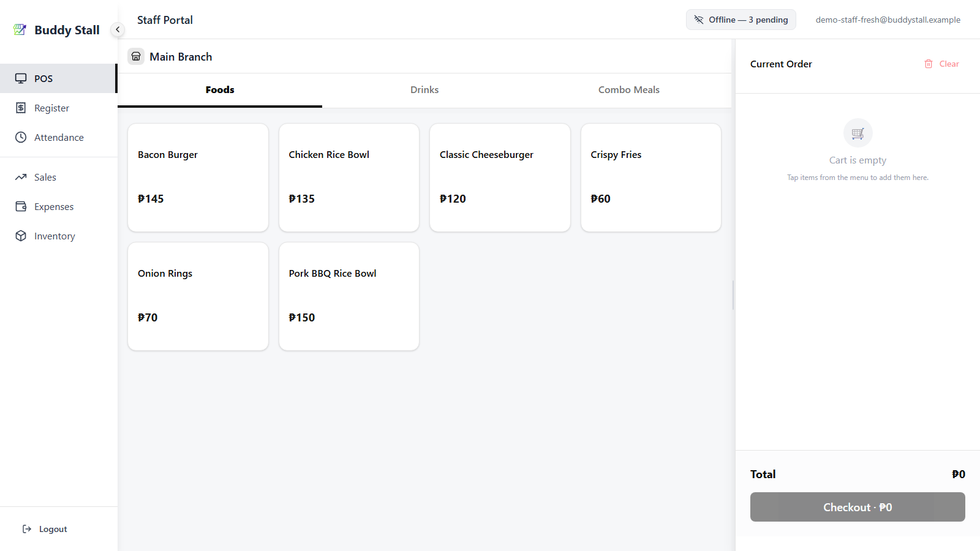Viewport: 980px width, 551px height.
Task: Collapse the sidebar with chevron button
Action: pos(118,29)
